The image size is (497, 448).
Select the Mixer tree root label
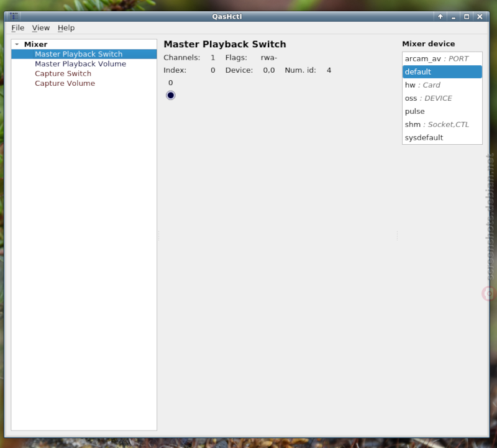pos(35,44)
